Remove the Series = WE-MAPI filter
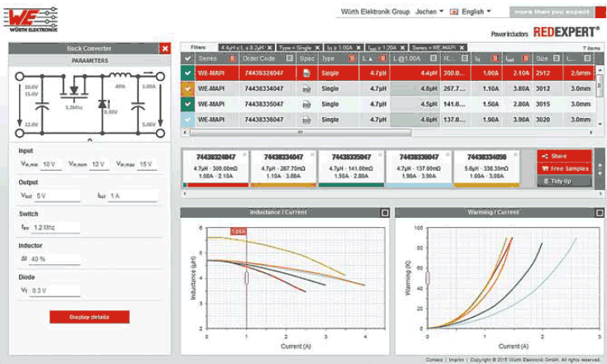 pos(462,48)
